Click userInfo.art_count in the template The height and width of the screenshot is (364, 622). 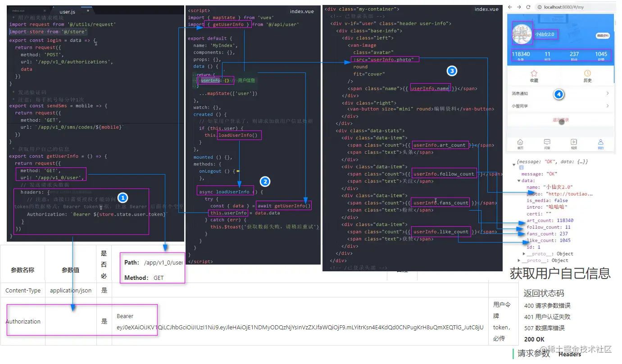[x=439, y=145]
